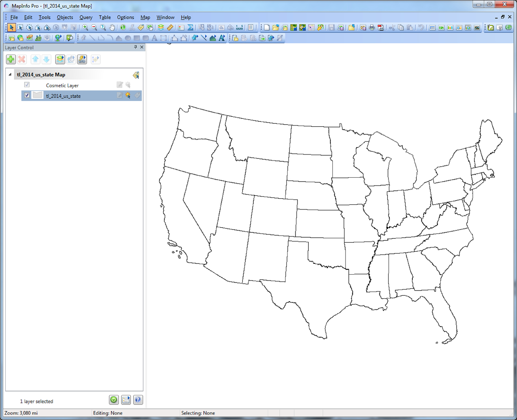517x420 pixels.
Task: Click the tl_2014_us_state layer style swatch
Action: [x=37, y=95]
